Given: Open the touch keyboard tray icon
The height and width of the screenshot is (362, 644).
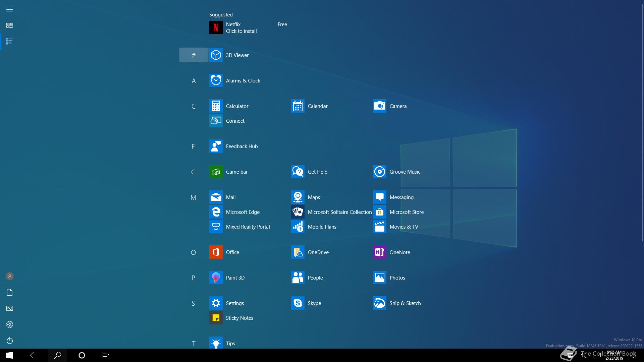Looking at the screenshot, I should click(x=597, y=355).
